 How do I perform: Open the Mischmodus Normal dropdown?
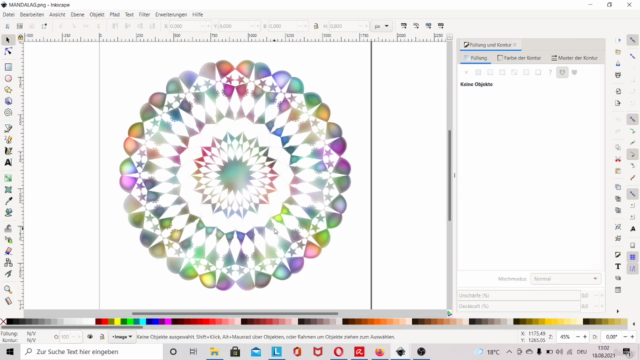click(565, 279)
